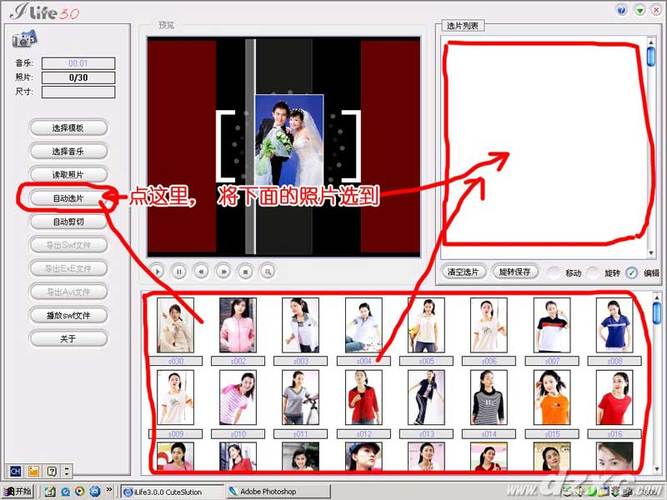Click the 选择模板 button
667x500 pixels.
[x=68, y=128]
